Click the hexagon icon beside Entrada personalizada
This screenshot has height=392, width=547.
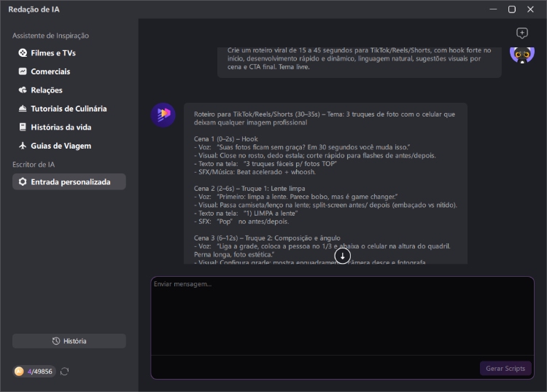23,182
